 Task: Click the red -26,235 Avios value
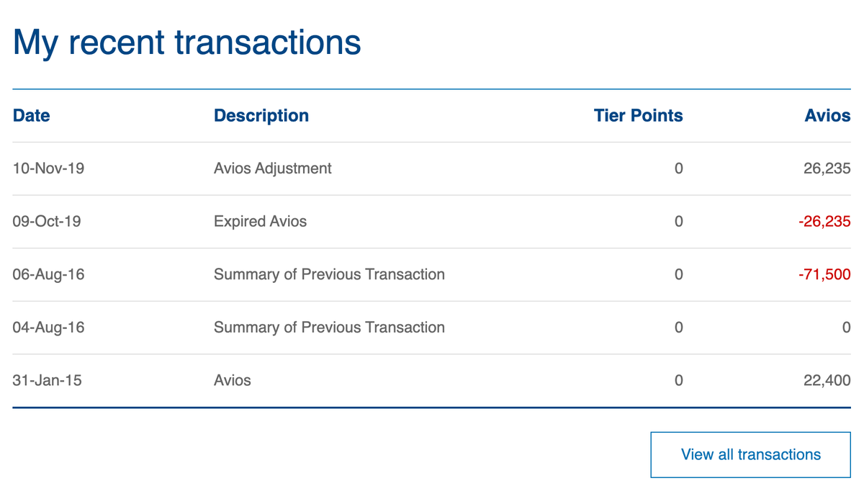pyautogui.click(x=824, y=222)
